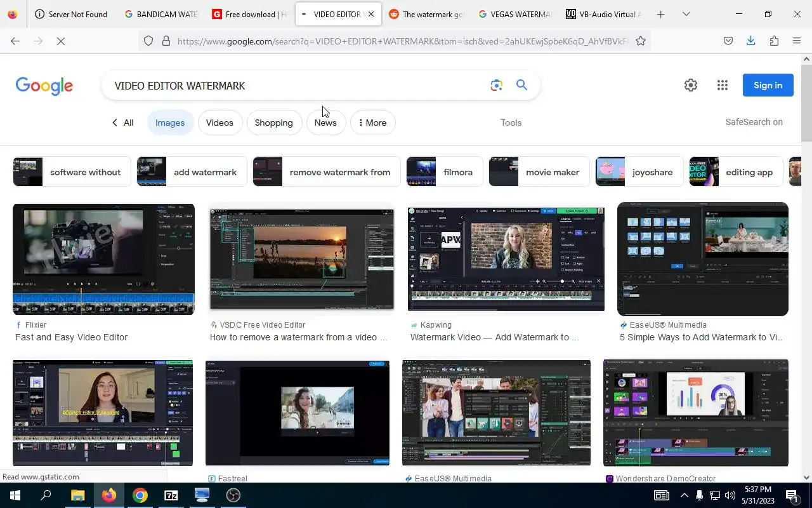
Task: Open the Kapwing Watermark Video thumbnail
Action: tap(506, 259)
